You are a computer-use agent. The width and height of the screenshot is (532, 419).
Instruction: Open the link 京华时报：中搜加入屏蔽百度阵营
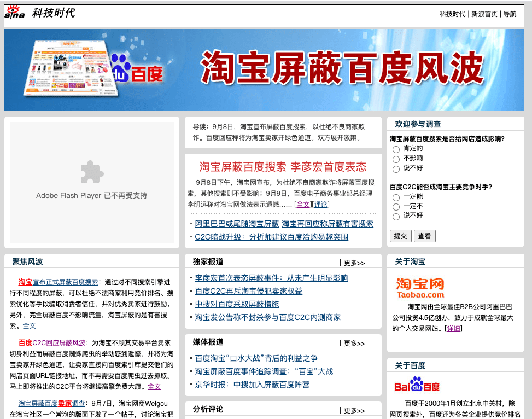[x=252, y=385]
